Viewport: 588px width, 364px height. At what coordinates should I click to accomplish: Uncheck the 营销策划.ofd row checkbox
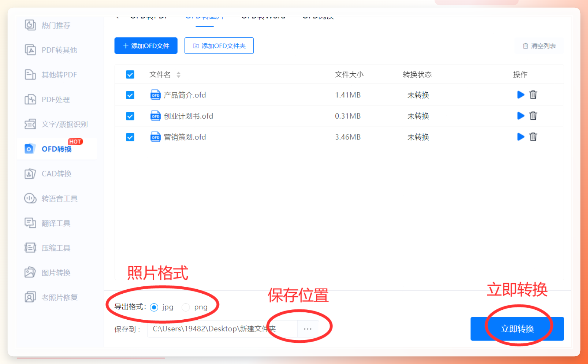pos(130,137)
